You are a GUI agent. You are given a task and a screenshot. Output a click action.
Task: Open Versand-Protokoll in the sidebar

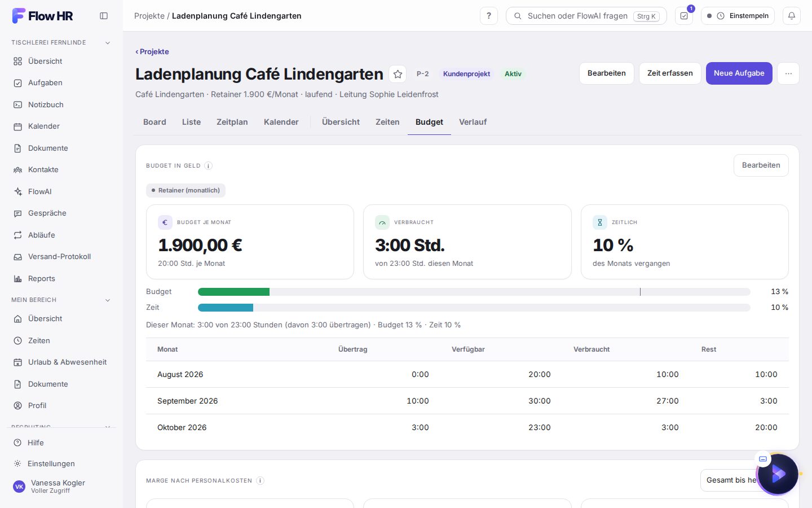pyautogui.click(x=61, y=256)
